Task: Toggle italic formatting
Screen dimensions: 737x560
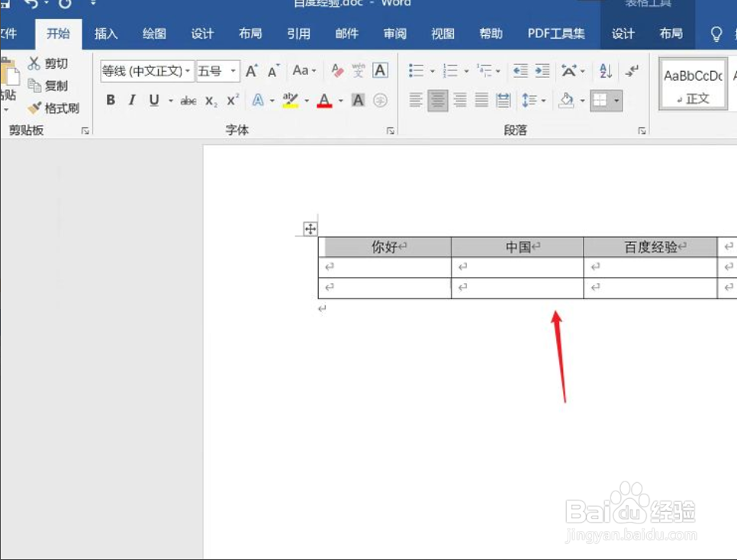Action: click(131, 100)
